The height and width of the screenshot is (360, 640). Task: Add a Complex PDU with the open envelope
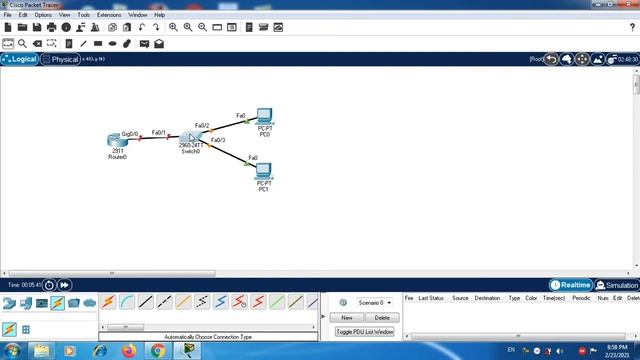pos(159,44)
